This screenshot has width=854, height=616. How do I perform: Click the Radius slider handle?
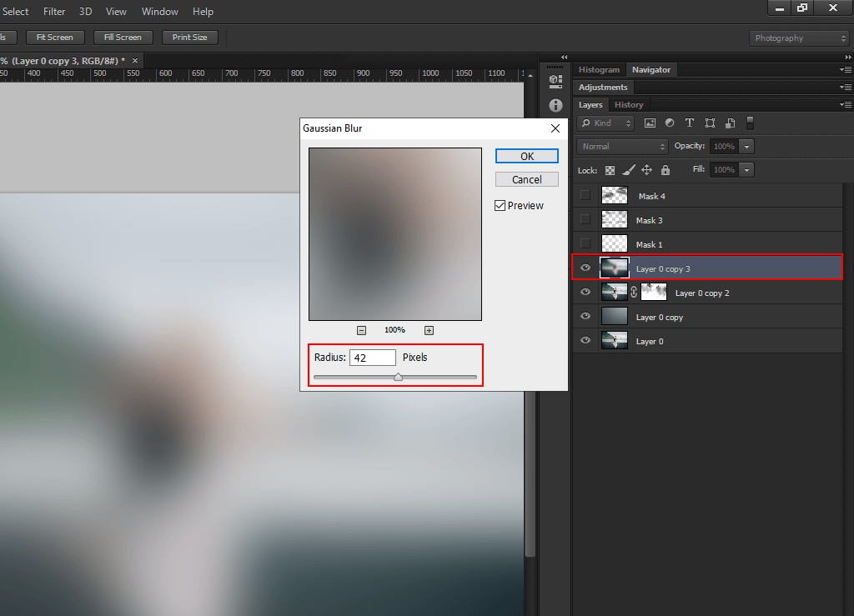[x=398, y=377]
